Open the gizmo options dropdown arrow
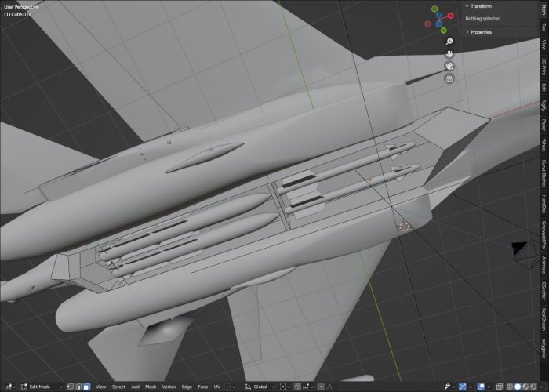The image size is (549, 392). tap(471, 387)
